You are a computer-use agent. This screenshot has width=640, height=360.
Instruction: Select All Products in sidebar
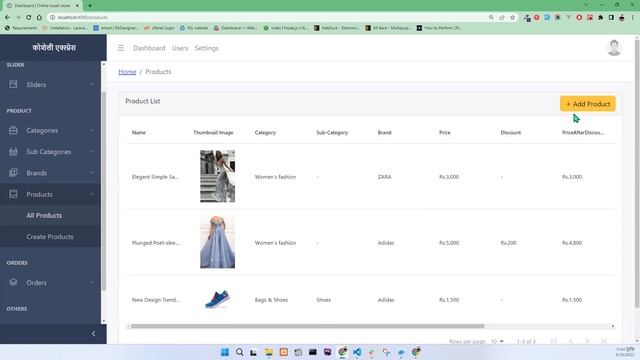[x=51, y=215]
